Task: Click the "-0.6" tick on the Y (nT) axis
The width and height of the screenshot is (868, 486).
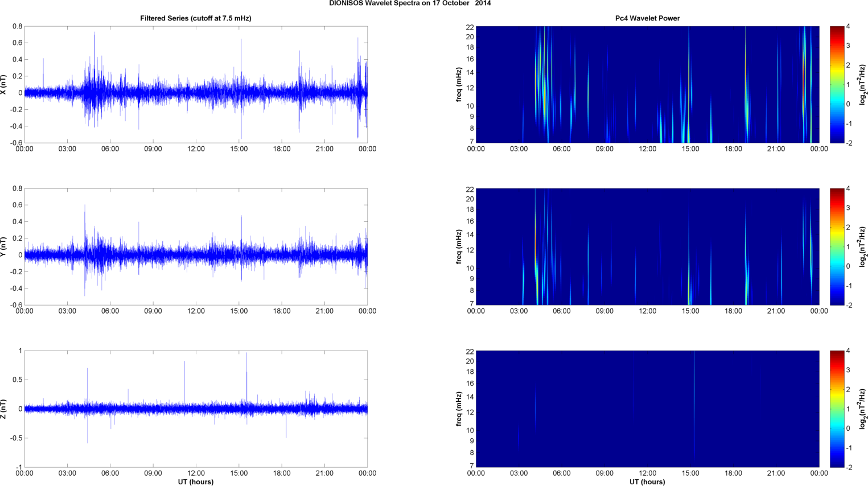Action: (x=15, y=305)
